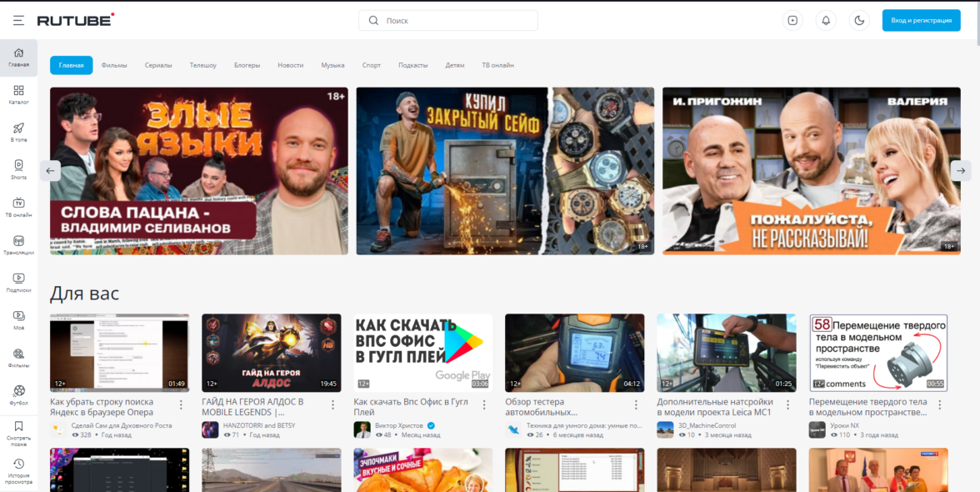
Task: Open options menu for Яндекс Опера video
Action: pos(182,404)
